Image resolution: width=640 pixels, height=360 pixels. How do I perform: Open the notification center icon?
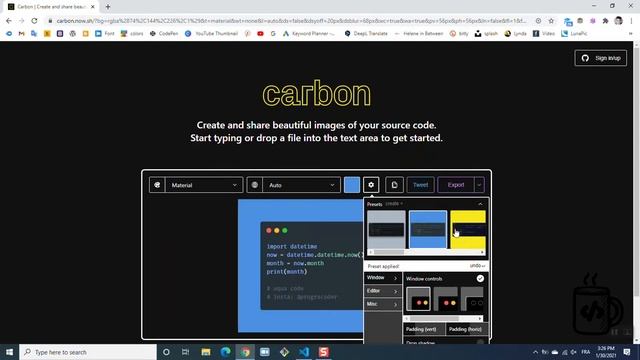[627, 352]
